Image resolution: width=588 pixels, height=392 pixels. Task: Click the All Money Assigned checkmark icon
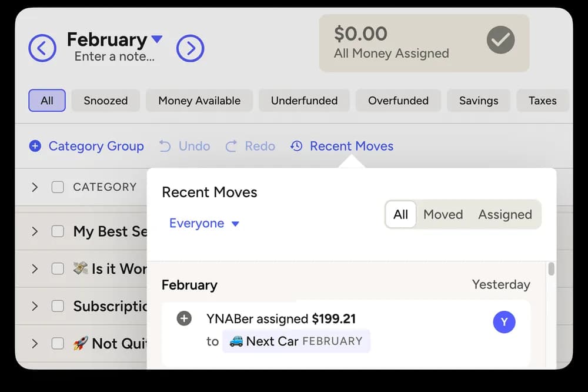(500, 40)
